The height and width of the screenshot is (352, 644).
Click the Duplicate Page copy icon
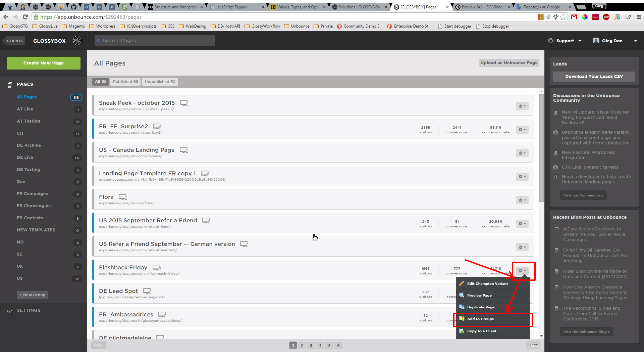(462, 307)
